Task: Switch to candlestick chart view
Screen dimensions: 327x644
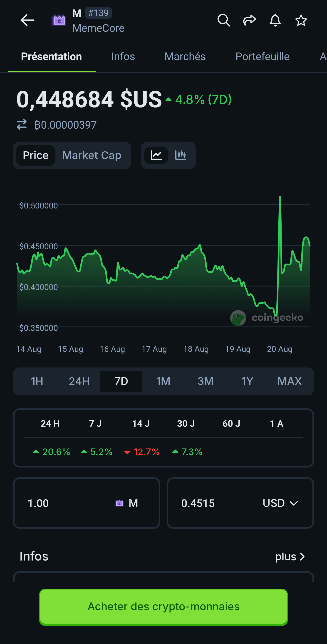Action: pyautogui.click(x=180, y=155)
